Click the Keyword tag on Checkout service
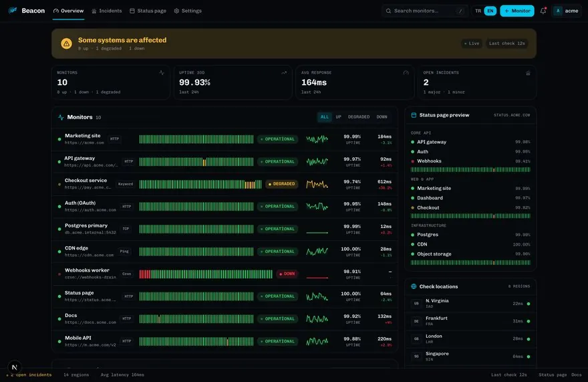588x382 pixels. pyautogui.click(x=125, y=184)
